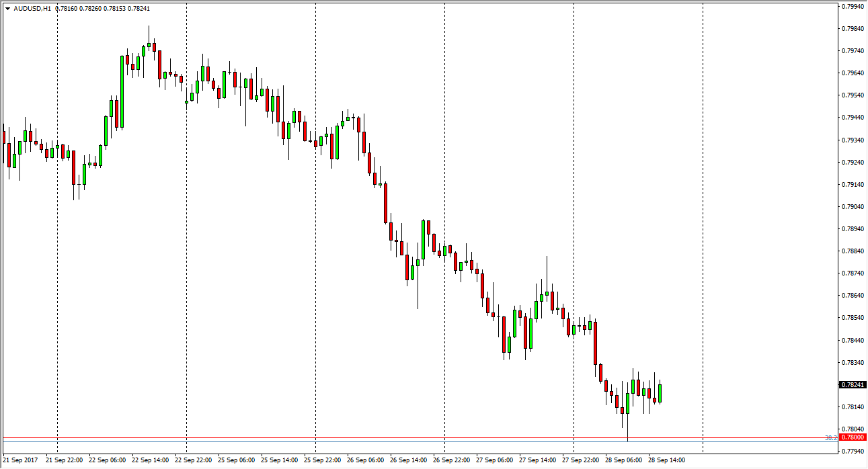Viewport: 868px width, 469px height.
Task: Select the red 0.78000 price level label
Action: pyautogui.click(x=851, y=437)
